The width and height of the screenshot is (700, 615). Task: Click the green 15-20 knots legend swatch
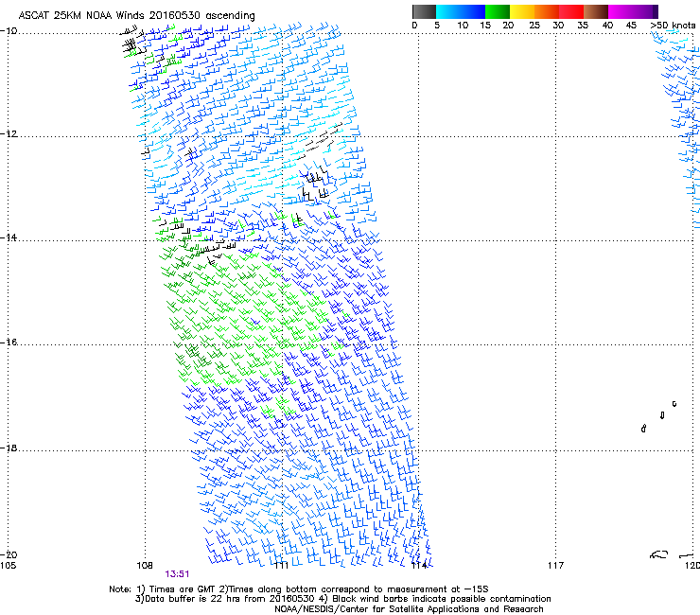click(498, 11)
